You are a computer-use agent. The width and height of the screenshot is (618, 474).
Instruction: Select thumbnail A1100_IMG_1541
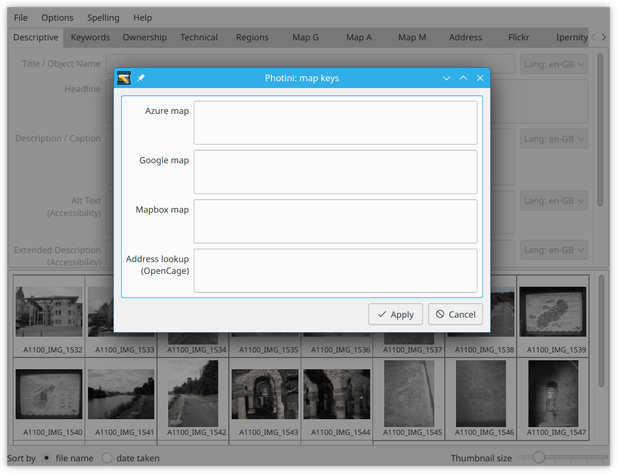[121, 398]
